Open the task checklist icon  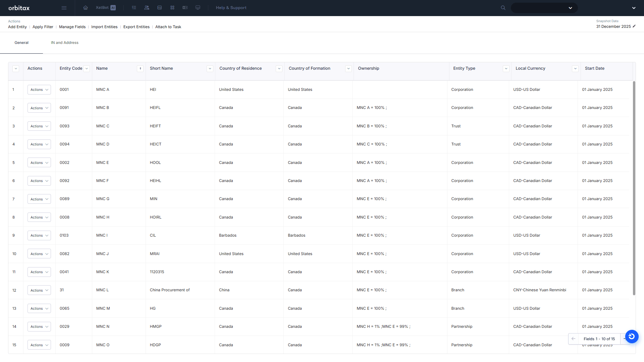(134, 8)
